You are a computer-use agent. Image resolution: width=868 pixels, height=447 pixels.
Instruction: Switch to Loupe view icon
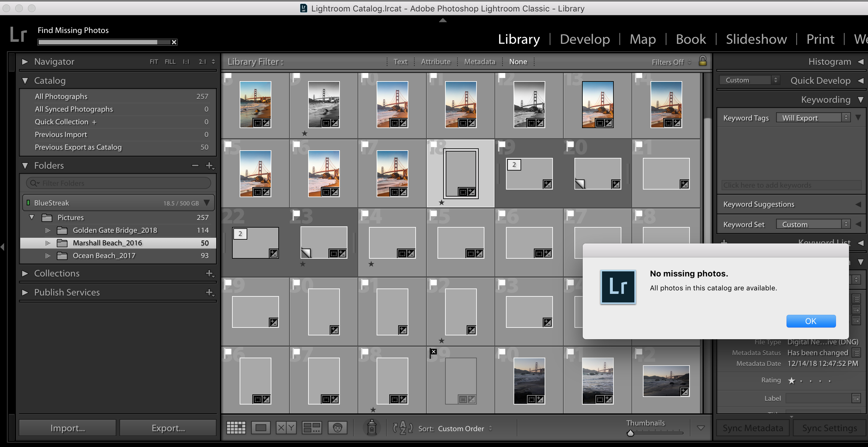click(261, 428)
